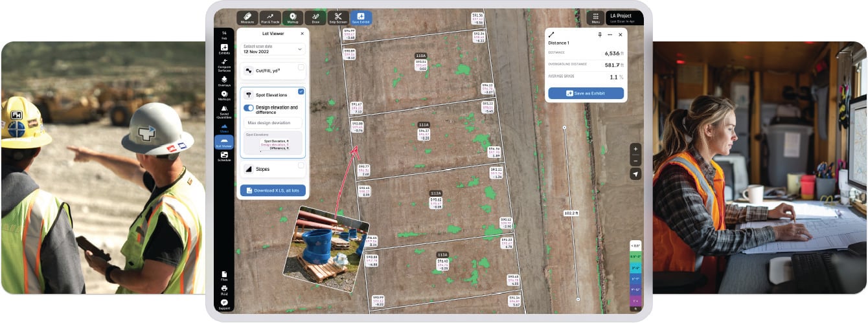Pin the Distance 1 panel
This screenshot has width=868, height=323.
coord(600,34)
